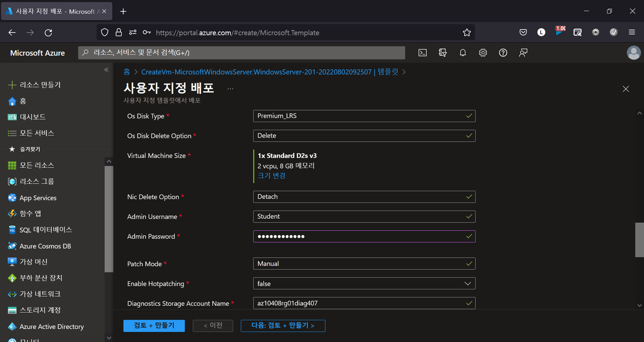Open the Patch Mode field
The height and width of the screenshot is (342, 644).
point(364,263)
